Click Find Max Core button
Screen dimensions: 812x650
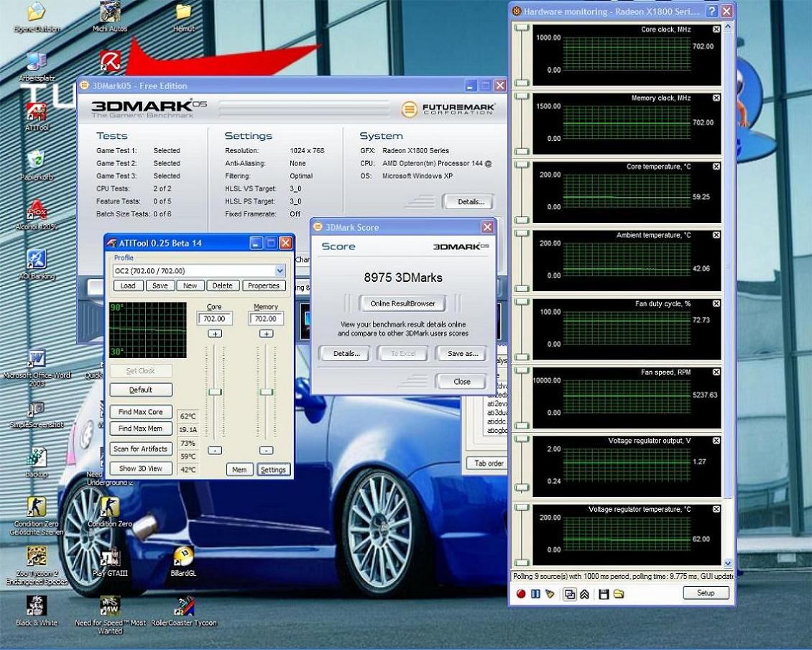tap(141, 411)
